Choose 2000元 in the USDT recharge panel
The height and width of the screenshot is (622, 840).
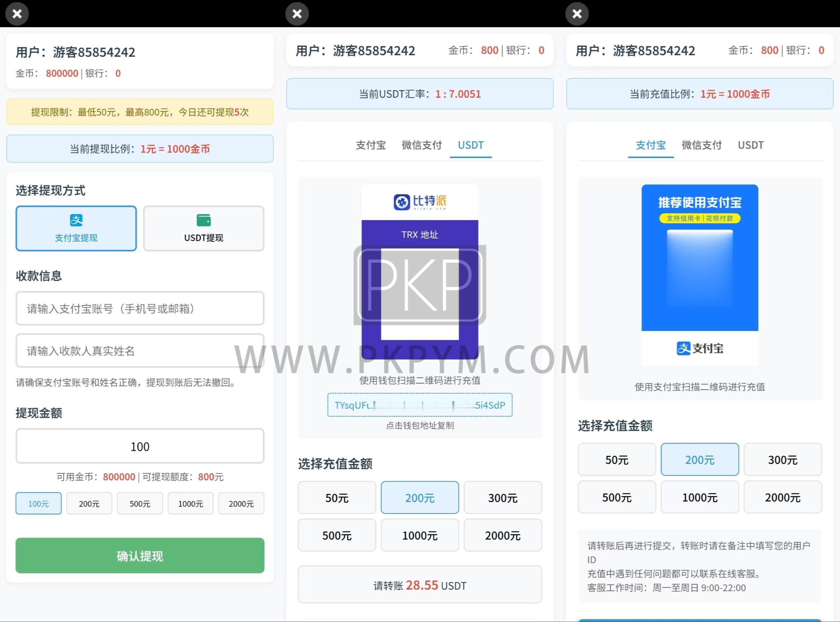pyautogui.click(x=503, y=535)
